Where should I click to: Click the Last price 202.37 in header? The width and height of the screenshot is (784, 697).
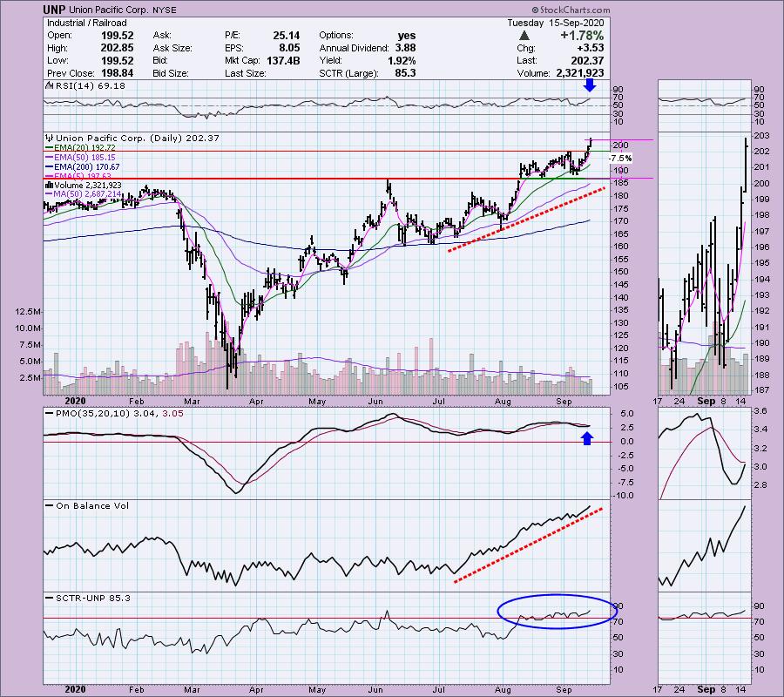pyautogui.click(x=587, y=60)
